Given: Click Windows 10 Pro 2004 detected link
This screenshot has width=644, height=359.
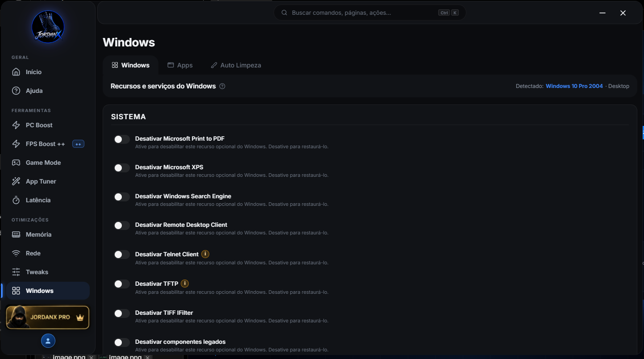Looking at the screenshot, I should (574, 86).
